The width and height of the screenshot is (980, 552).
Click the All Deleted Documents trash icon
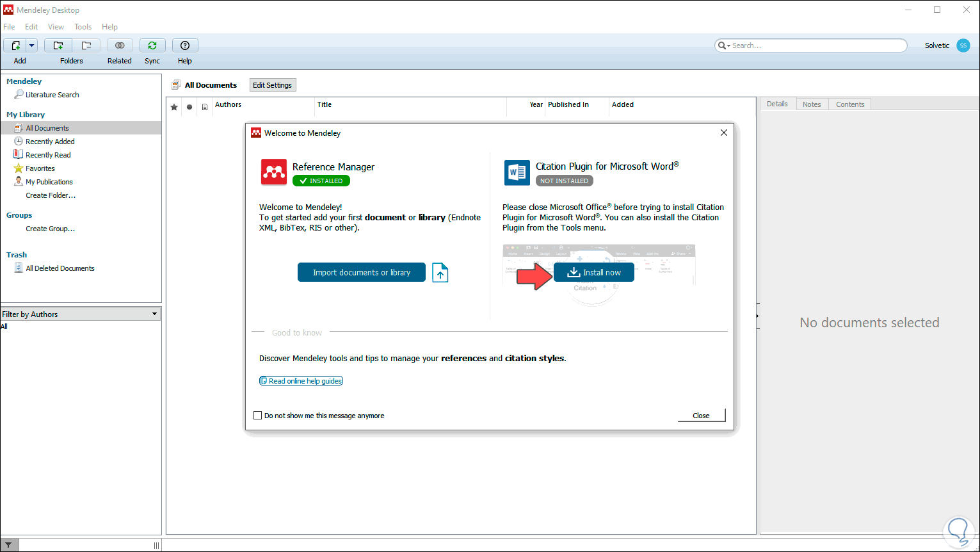(x=19, y=268)
